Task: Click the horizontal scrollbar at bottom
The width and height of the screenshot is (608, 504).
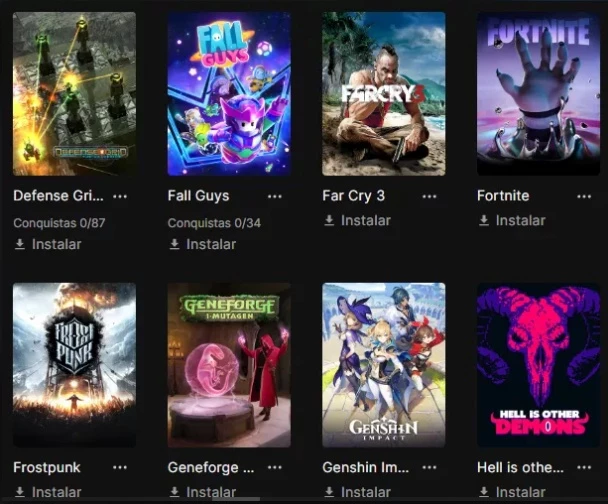Action: click(236, 499)
